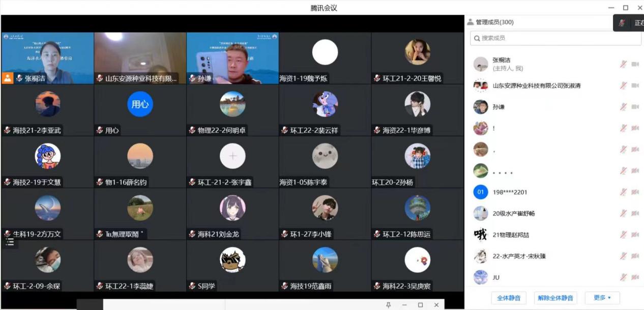
Task: Click the 搜索成员 search field
Action: 555,38
